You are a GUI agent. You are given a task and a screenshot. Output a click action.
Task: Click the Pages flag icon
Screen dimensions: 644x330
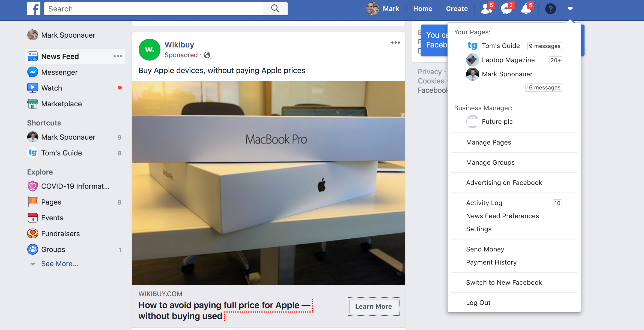click(33, 202)
